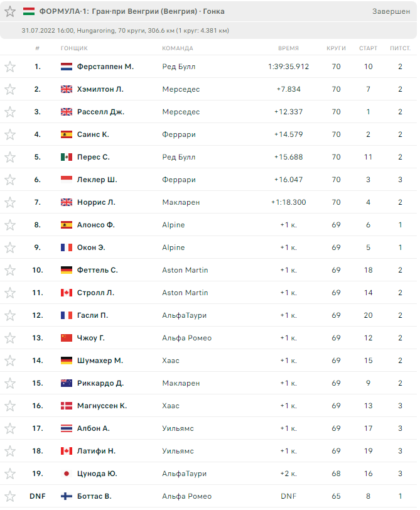
Task: Click the Monaco flag beside Леклер
Action: tap(67, 180)
